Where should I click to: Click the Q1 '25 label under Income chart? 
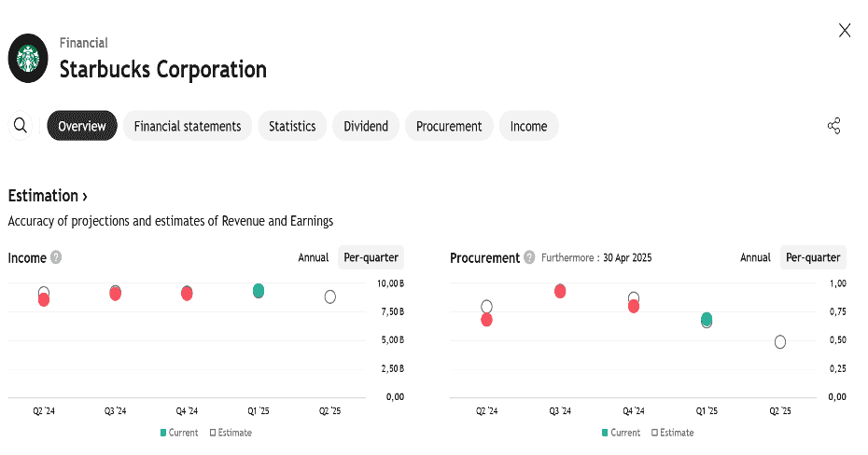click(x=258, y=411)
